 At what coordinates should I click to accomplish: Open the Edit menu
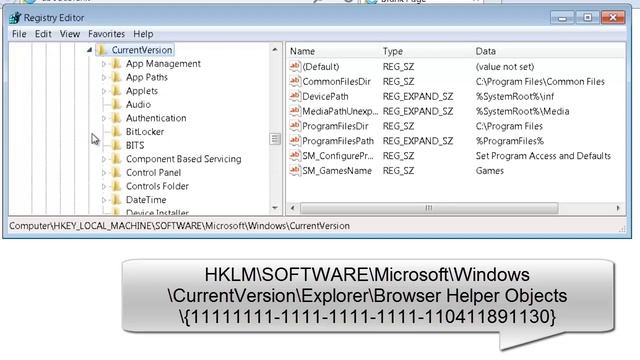click(x=43, y=34)
